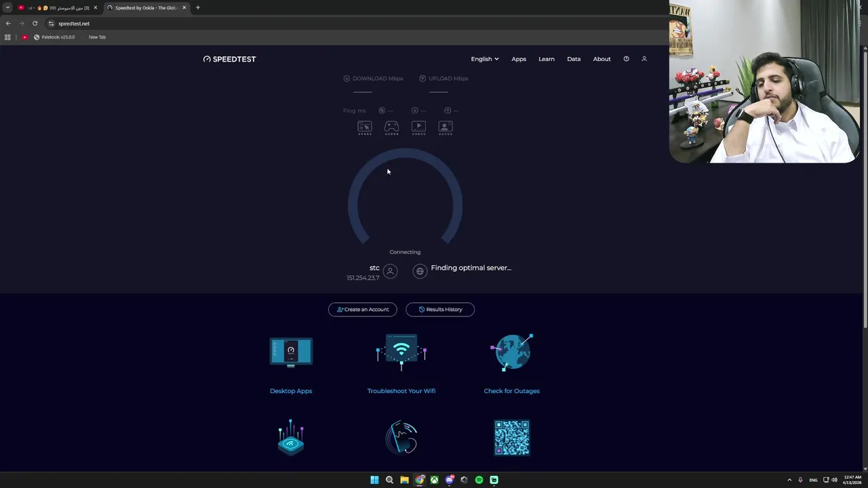Click the hand tap illustration icon
Image resolution: width=868 pixels, height=488 pixels.
[401, 438]
